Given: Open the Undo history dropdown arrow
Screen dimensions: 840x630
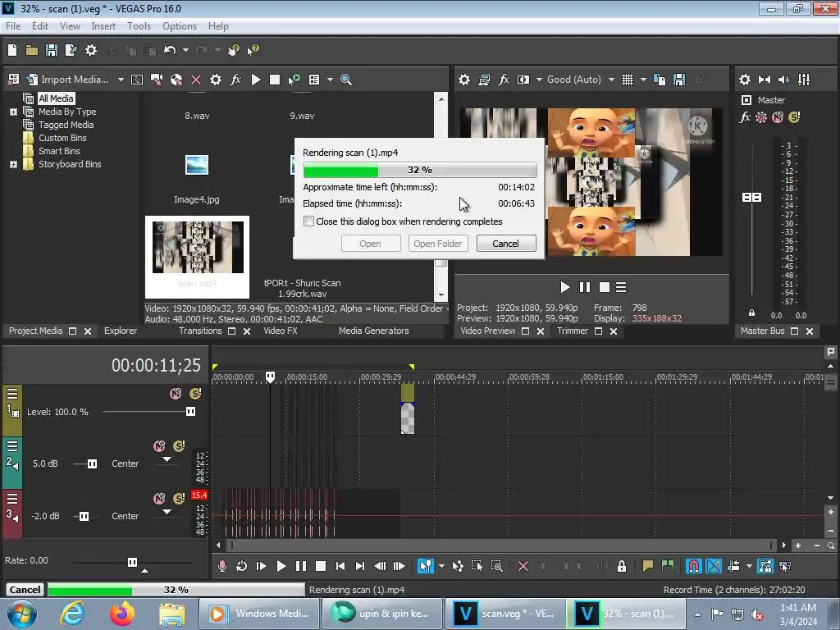Looking at the screenshot, I should (185, 50).
